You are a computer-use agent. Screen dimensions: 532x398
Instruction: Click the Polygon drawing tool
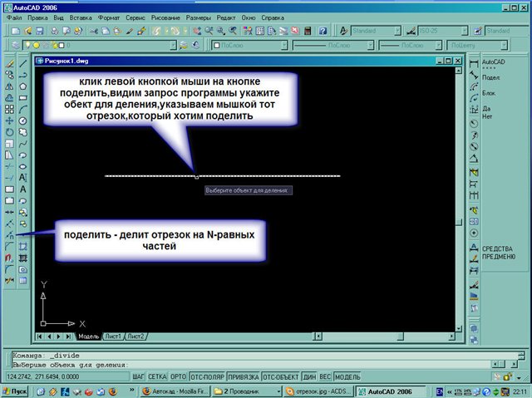[22, 86]
